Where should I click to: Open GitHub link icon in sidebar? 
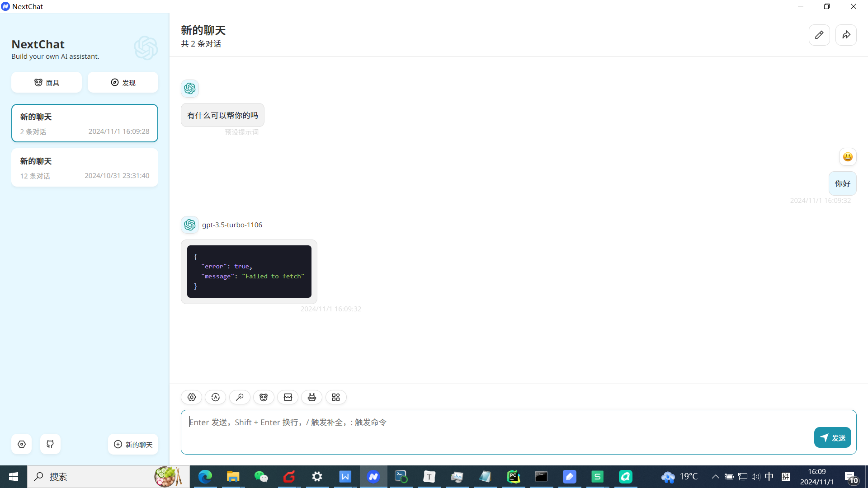tap(50, 444)
